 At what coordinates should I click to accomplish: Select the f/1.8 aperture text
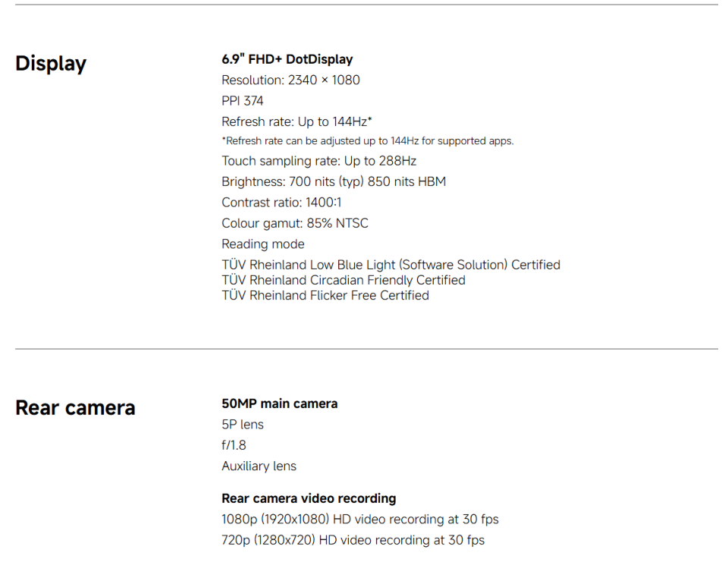(x=234, y=445)
